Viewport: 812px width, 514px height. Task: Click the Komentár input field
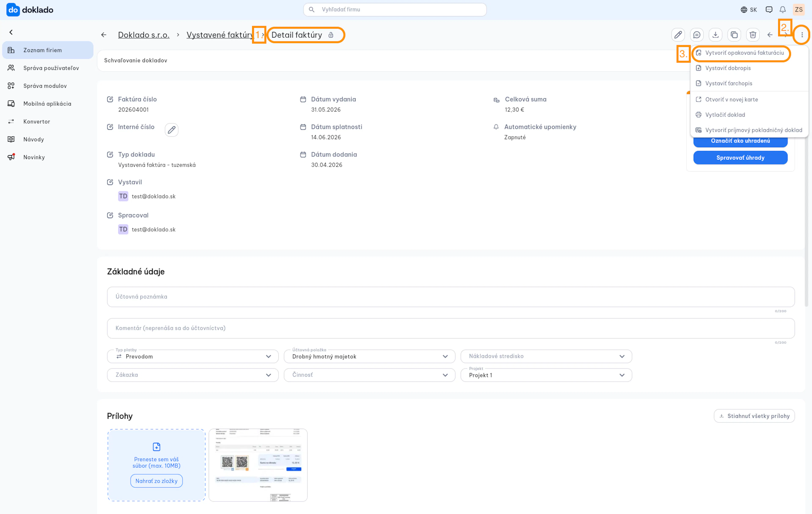(451, 329)
